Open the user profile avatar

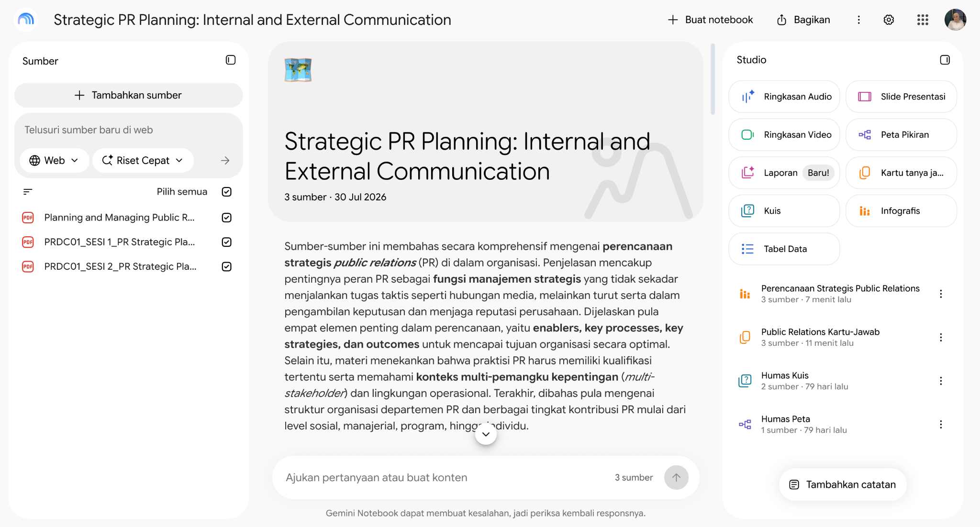955,20
